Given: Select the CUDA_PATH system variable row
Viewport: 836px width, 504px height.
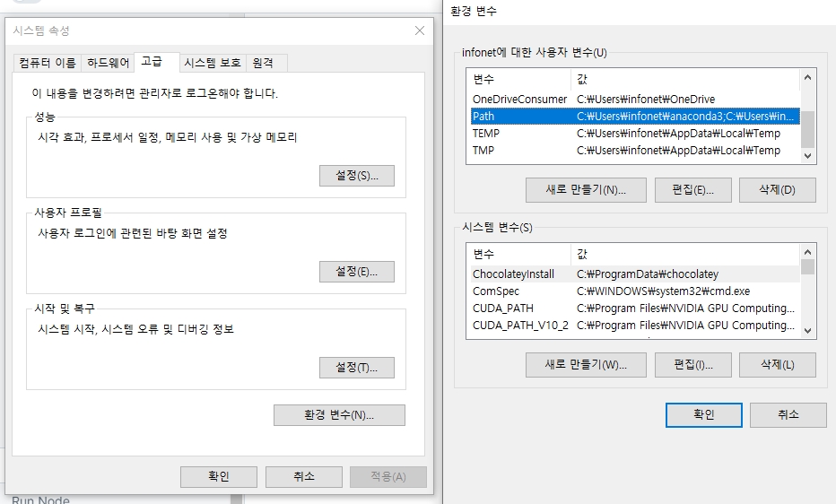Looking at the screenshot, I should point(633,308).
